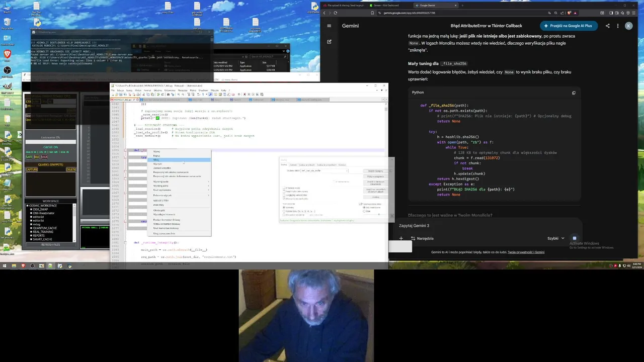This screenshot has width=644, height=362.
Task: Open the Gemini account avatar K
Action: click(x=628, y=26)
